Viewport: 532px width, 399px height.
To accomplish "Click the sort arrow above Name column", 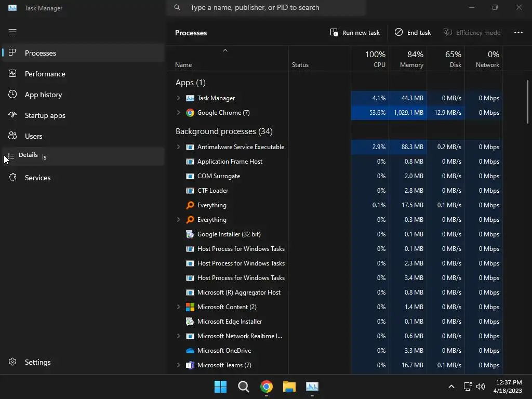I will (225, 50).
